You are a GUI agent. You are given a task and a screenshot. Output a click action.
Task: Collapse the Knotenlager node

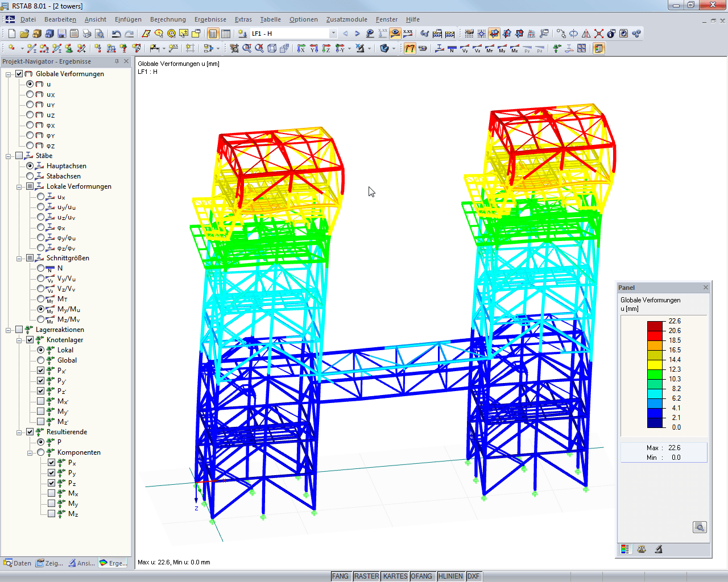coord(19,340)
